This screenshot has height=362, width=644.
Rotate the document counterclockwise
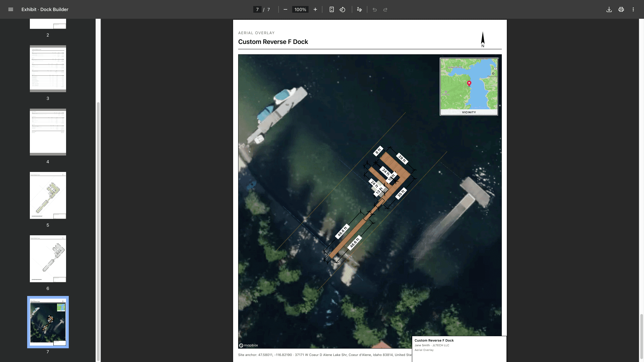[x=342, y=9]
